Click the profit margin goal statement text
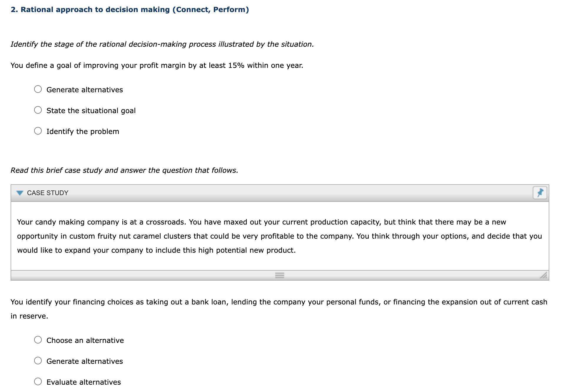 157,65
